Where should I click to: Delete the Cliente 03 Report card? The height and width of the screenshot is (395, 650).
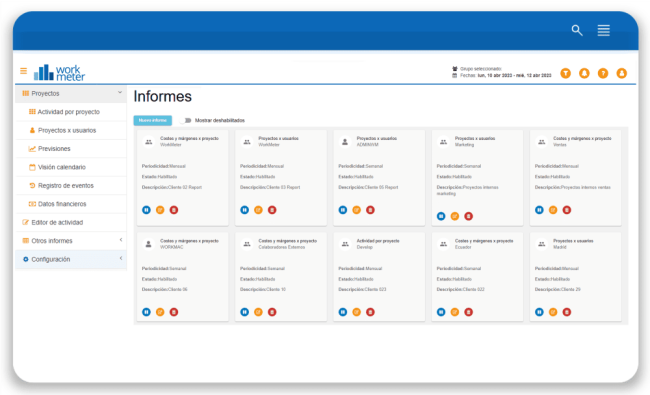point(272,210)
